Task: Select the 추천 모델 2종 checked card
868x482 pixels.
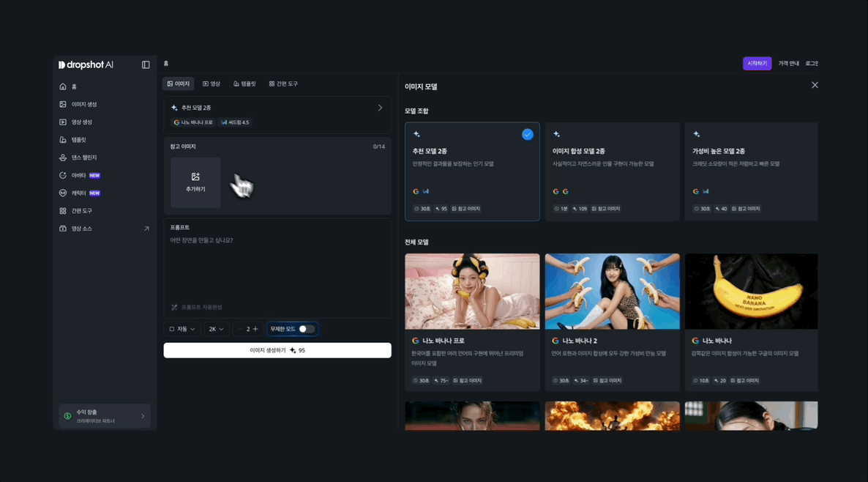Action: pos(472,171)
